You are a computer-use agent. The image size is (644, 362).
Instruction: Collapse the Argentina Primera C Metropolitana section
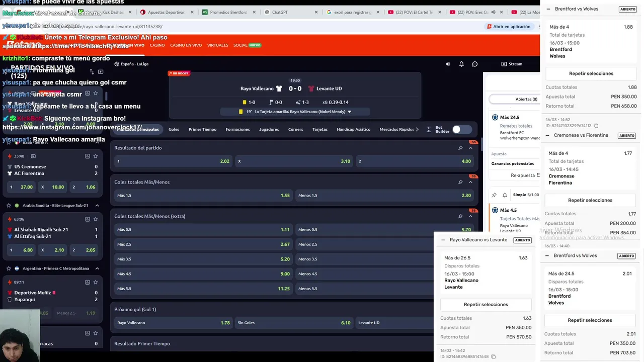click(x=97, y=268)
